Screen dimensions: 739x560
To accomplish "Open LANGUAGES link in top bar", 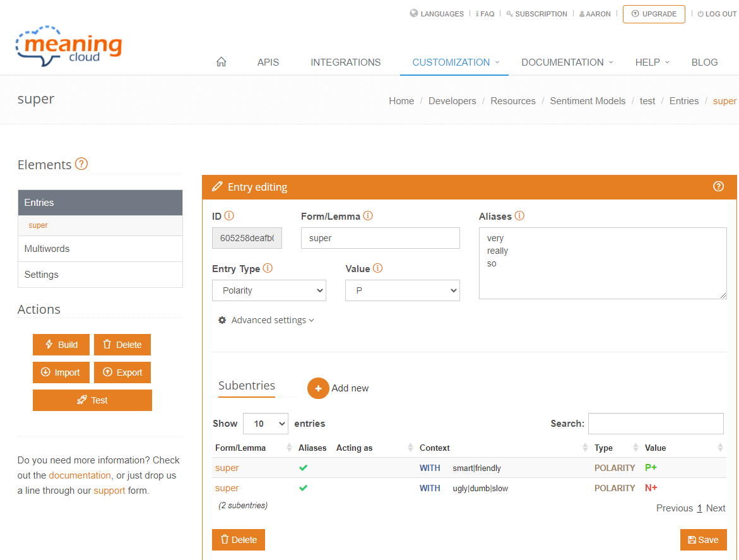I will 437,14.
